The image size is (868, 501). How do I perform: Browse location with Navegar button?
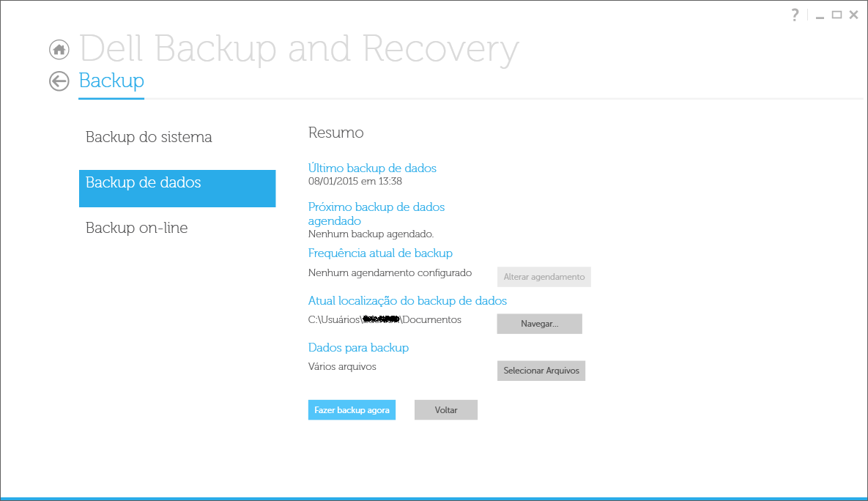click(540, 324)
